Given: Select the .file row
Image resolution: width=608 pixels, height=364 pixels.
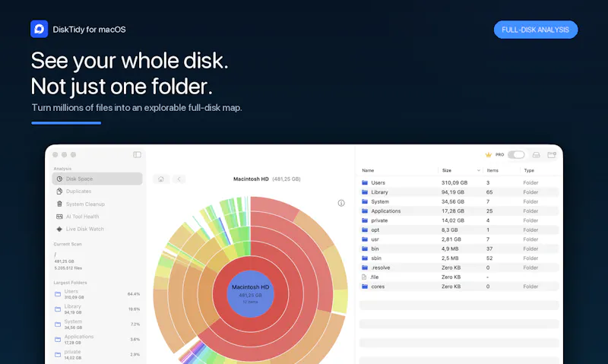Looking at the screenshot, I should click(460, 277).
